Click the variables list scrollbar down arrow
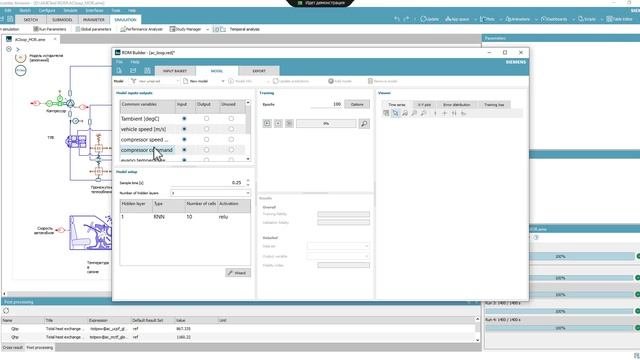 click(248, 159)
